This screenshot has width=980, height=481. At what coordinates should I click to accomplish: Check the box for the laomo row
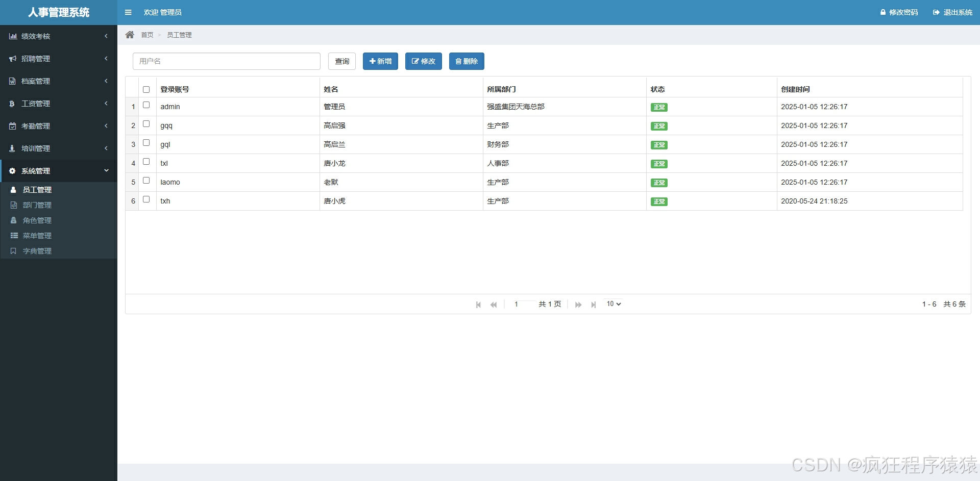(x=146, y=181)
